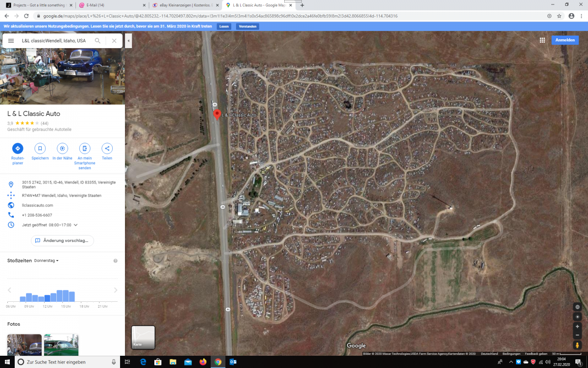Screen dimensions: 588x368
Task: Click the send to Smartphone icon
Action: [x=85, y=148]
